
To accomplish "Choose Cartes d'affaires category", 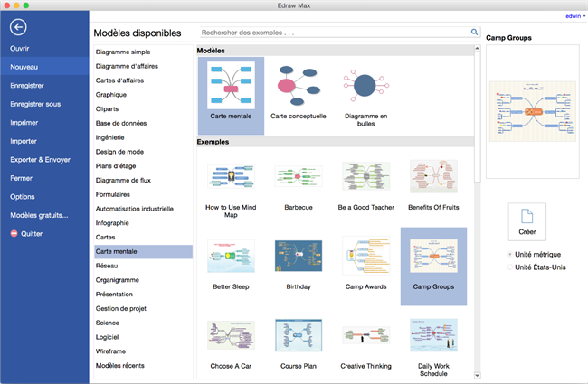I will coord(119,80).
